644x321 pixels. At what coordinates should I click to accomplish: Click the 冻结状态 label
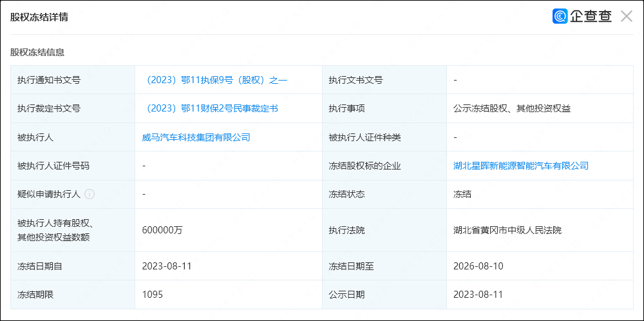346,195
